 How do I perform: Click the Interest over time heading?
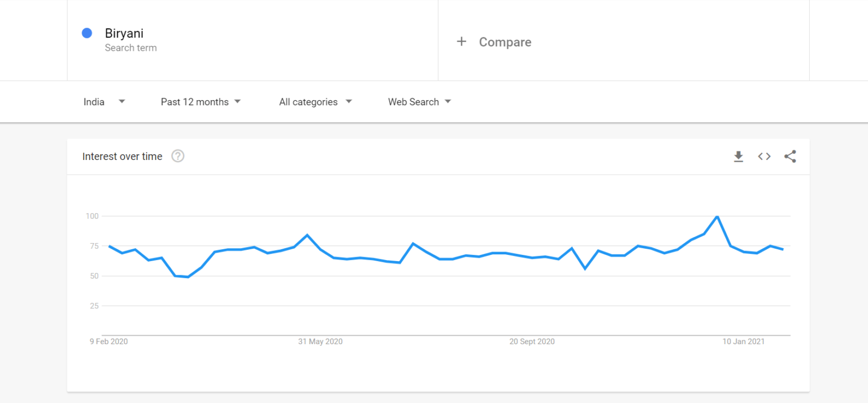[x=122, y=157]
